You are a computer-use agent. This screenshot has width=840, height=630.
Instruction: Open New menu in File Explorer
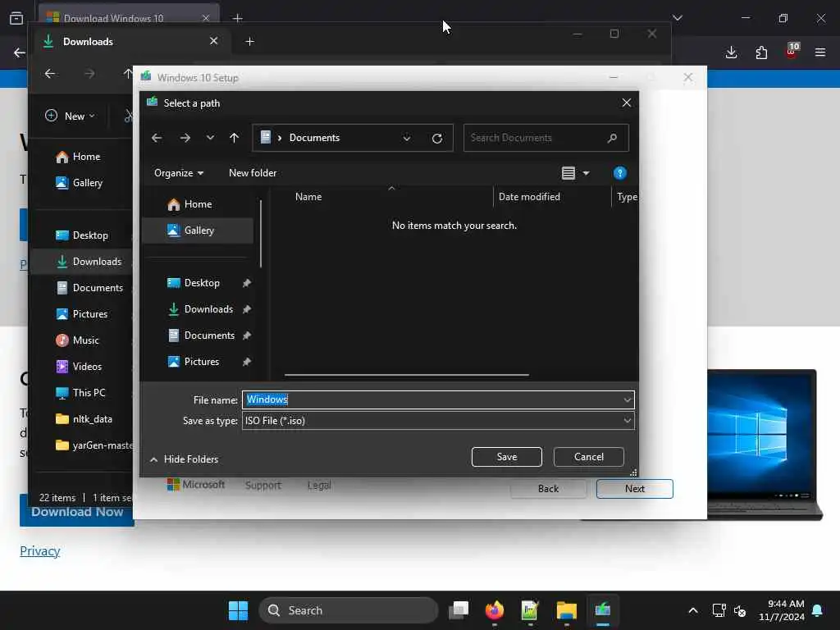71,116
